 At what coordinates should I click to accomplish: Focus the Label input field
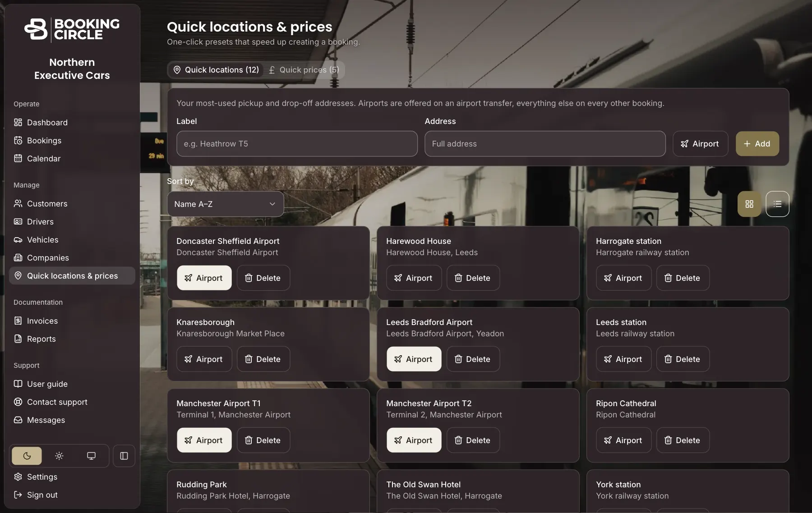(x=297, y=144)
